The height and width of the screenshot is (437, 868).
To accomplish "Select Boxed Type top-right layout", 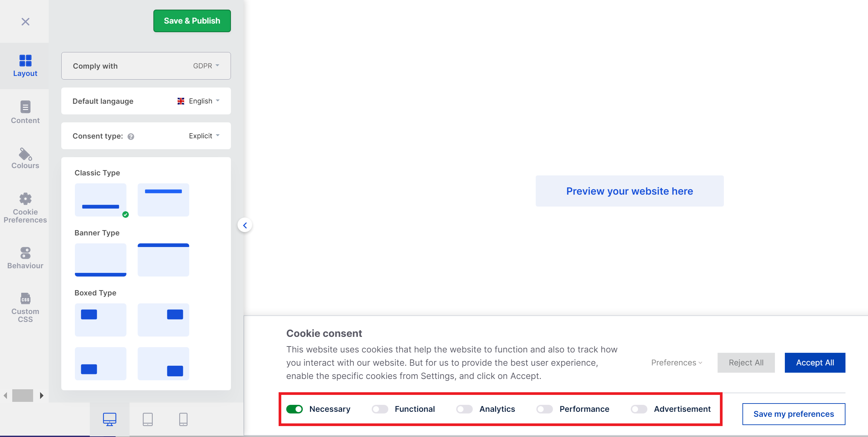I will (x=163, y=320).
